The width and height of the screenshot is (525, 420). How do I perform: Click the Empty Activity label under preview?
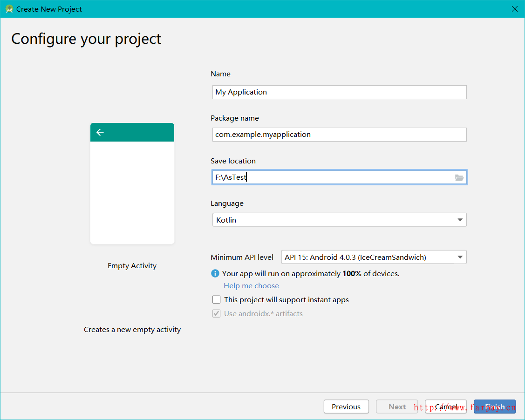click(132, 266)
